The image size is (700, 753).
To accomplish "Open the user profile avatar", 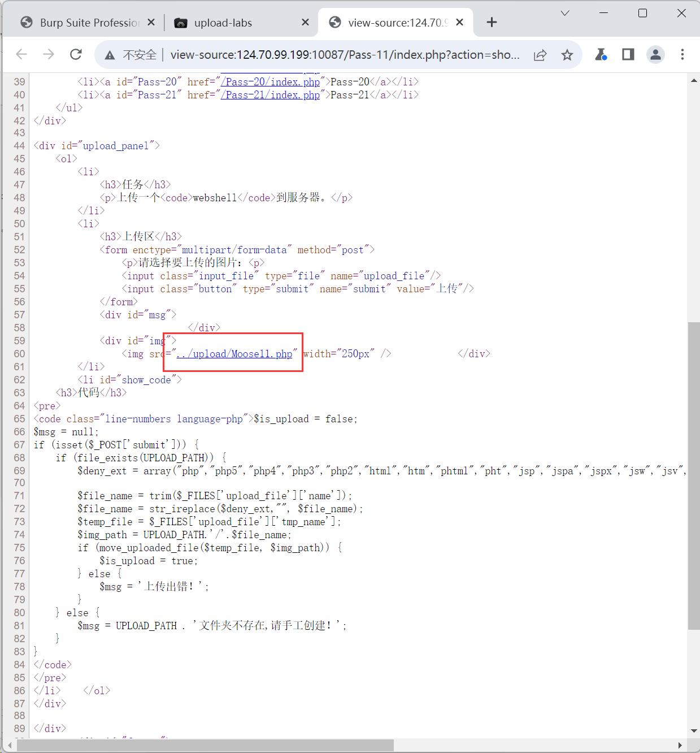I will coord(655,54).
